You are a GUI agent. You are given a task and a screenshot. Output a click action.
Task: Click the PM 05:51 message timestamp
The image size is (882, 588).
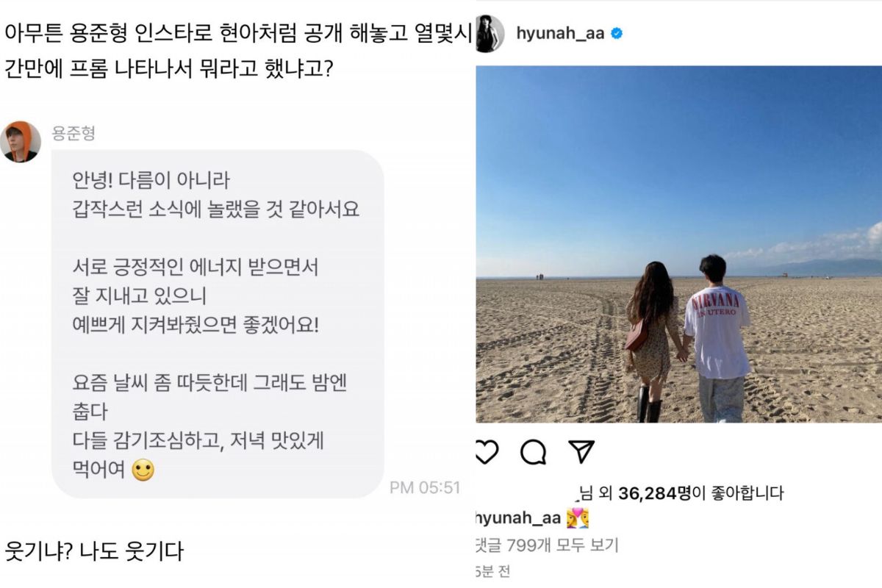point(425,487)
